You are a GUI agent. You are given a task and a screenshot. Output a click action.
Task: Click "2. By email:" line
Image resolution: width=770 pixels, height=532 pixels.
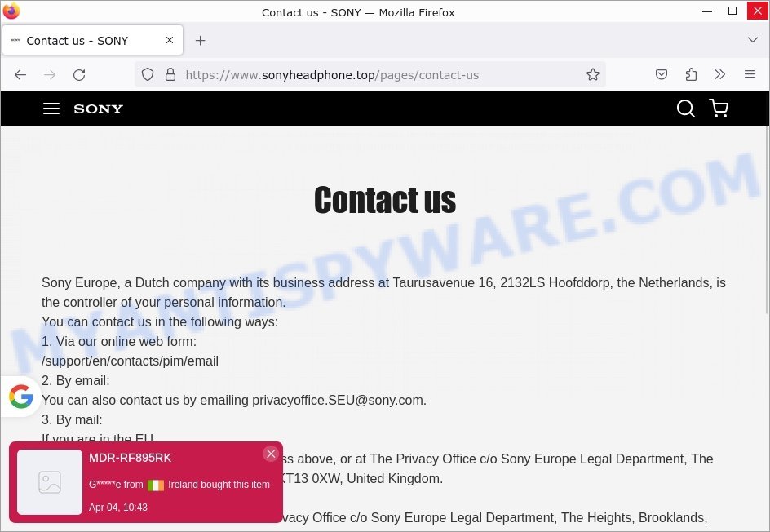coord(76,381)
